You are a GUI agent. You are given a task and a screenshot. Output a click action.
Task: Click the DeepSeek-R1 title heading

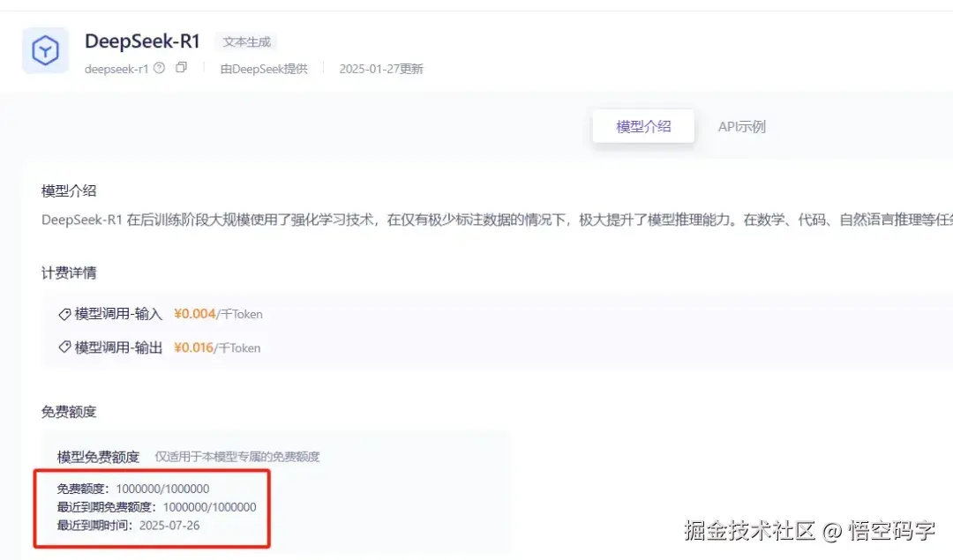(142, 41)
